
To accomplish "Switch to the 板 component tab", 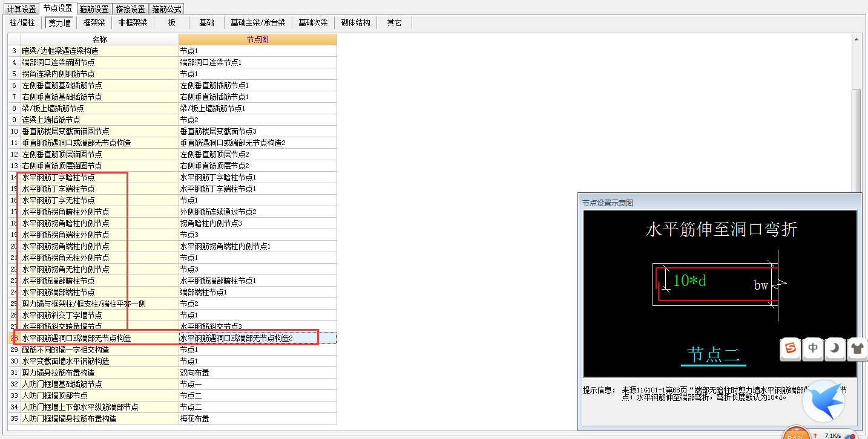I will [x=172, y=22].
